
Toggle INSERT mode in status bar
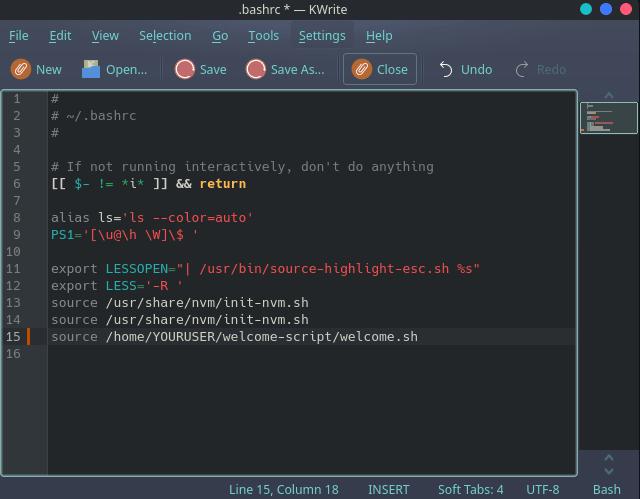[x=389, y=489]
